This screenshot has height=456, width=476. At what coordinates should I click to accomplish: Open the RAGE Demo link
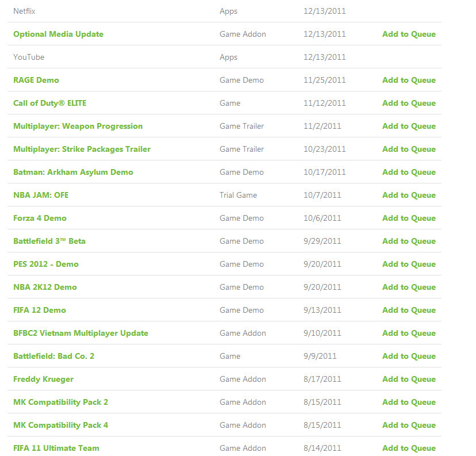point(36,80)
